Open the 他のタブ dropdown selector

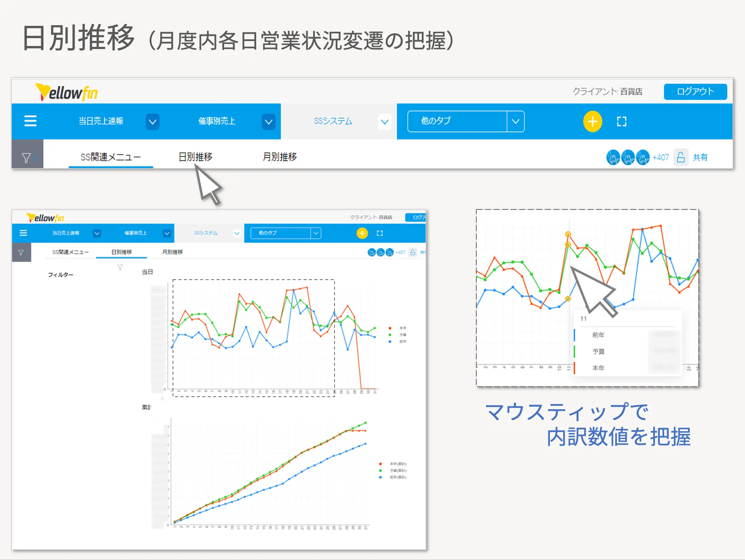click(x=516, y=121)
